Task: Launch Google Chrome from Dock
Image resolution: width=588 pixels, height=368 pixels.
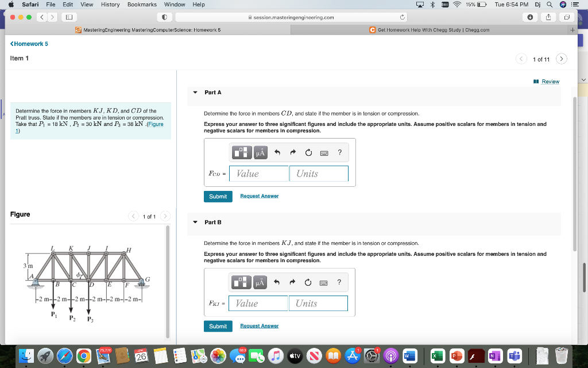Action: coord(84,355)
